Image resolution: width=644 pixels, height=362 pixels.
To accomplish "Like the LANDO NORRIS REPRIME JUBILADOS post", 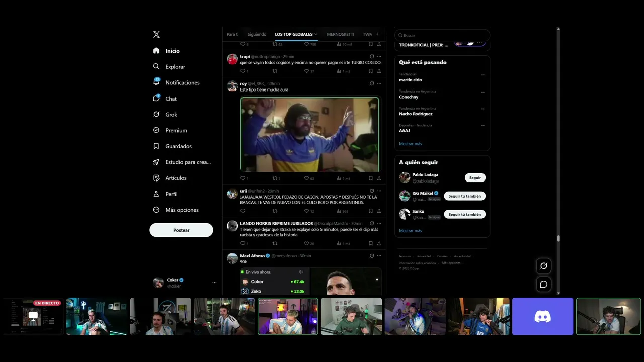I will 306,243.
